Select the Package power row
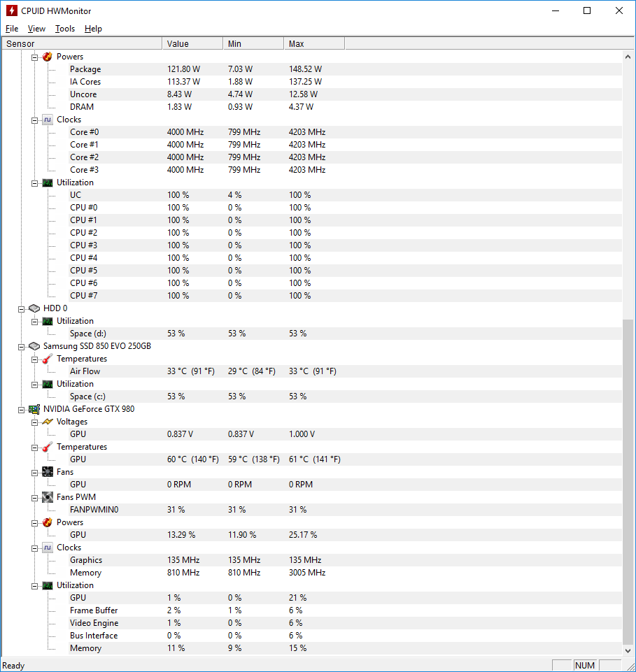 [345, 69]
